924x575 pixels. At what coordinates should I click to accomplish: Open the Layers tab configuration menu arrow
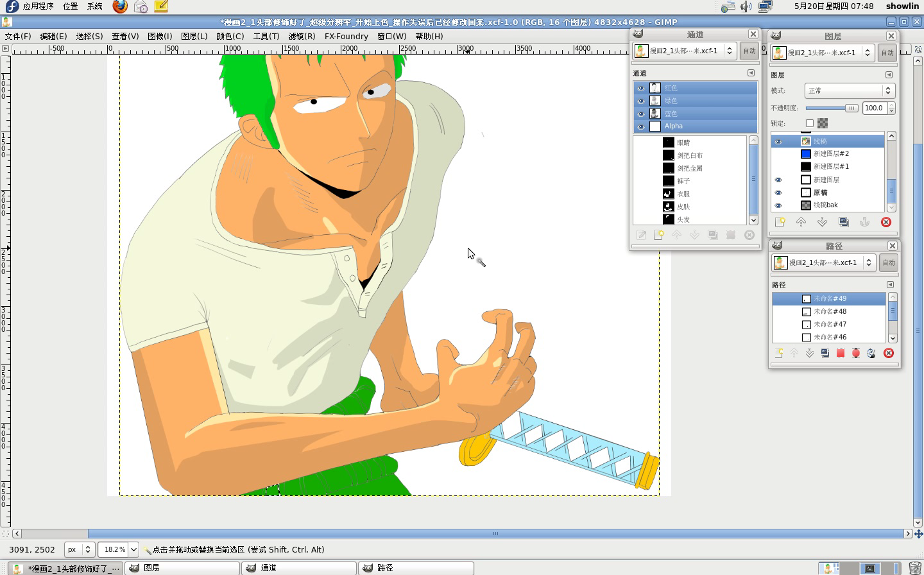[x=889, y=75]
